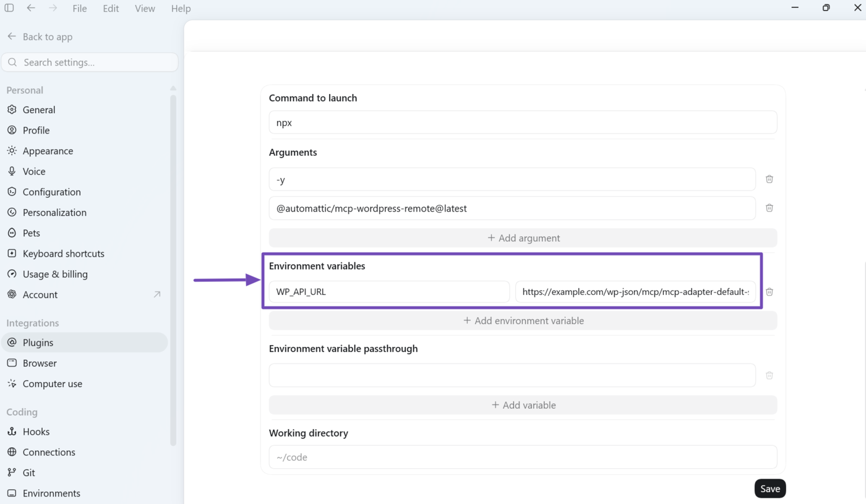
Task: Click the Profile person icon
Action: 12,130
